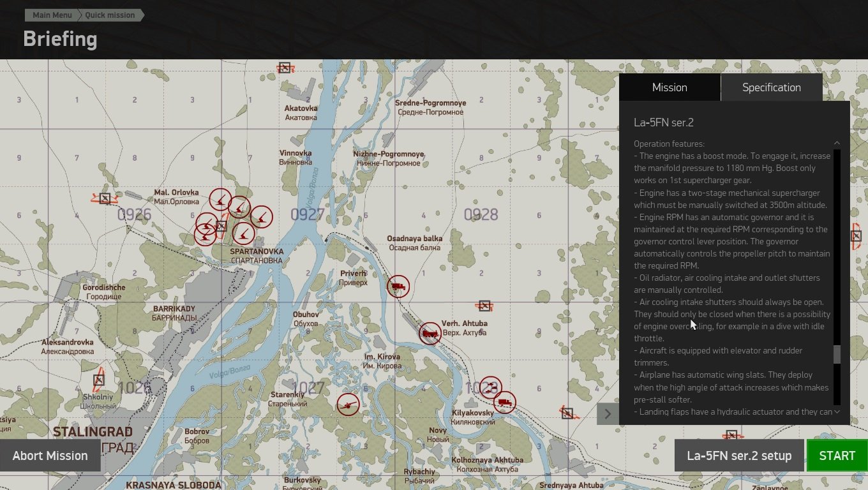Click the STALINGRAD city label

pos(93,432)
